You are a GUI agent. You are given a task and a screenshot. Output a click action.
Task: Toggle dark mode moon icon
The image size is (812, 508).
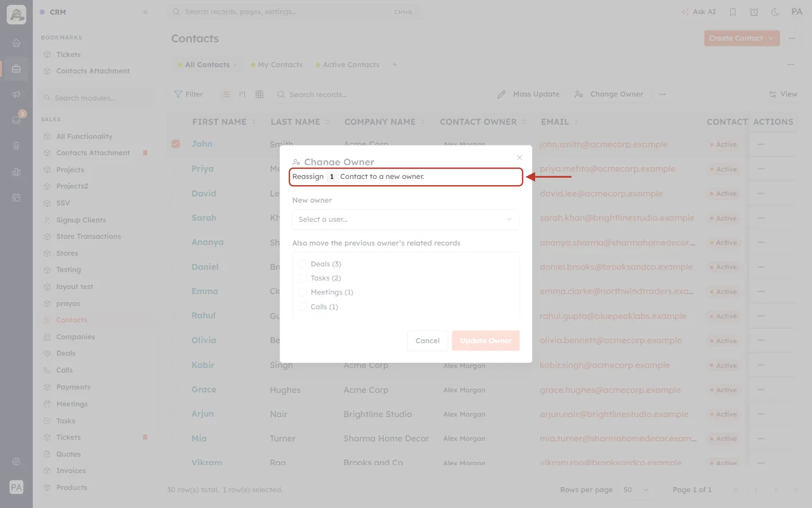(x=775, y=12)
